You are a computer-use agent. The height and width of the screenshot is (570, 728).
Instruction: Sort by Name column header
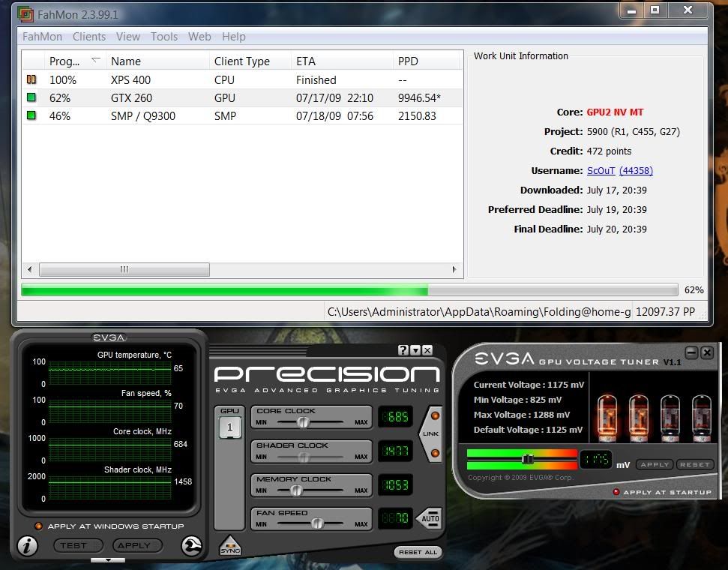[158, 61]
